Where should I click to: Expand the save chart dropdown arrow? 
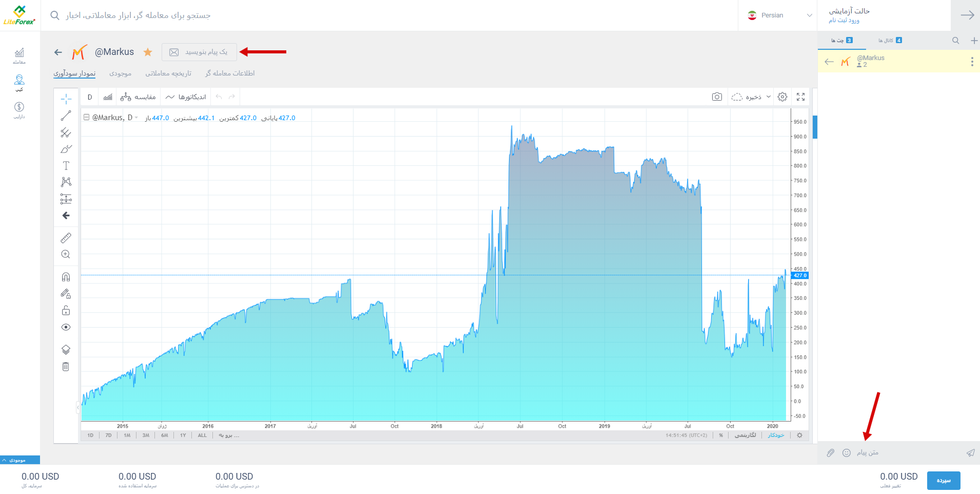[x=769, y=97]
